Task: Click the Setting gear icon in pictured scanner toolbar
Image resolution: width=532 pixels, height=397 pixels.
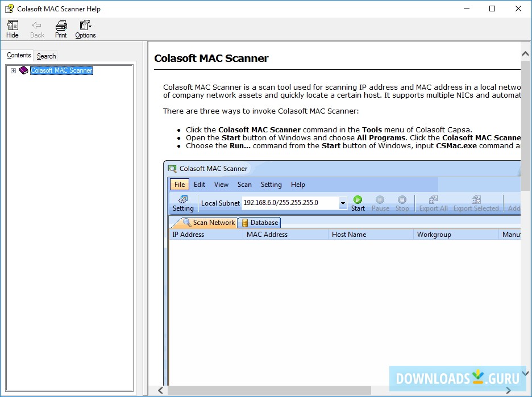Action: [x=183, y=199]
